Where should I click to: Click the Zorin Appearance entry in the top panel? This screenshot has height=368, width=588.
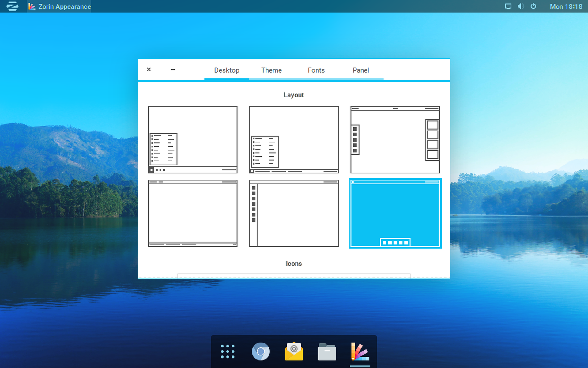coord(59,6)
